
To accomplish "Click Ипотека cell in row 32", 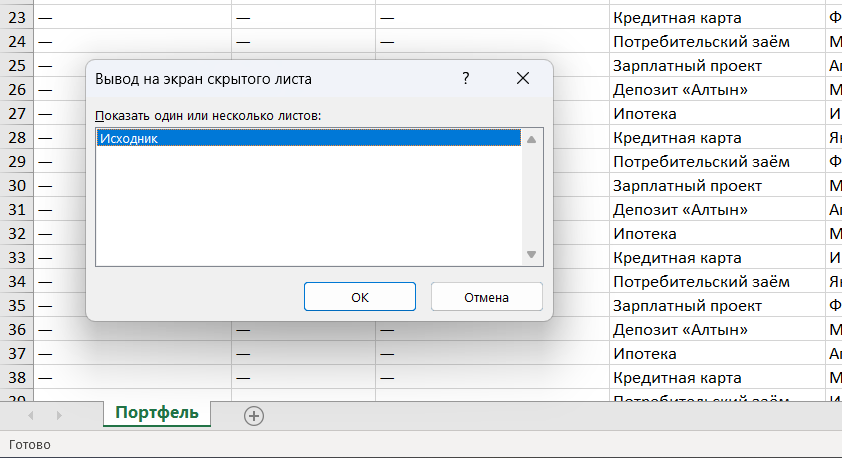I will click(x=717, y=234).
